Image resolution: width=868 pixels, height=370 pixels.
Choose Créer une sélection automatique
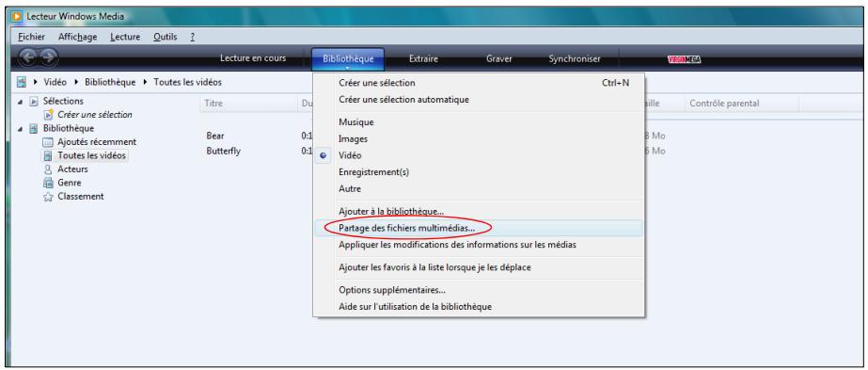coord(479,100)
